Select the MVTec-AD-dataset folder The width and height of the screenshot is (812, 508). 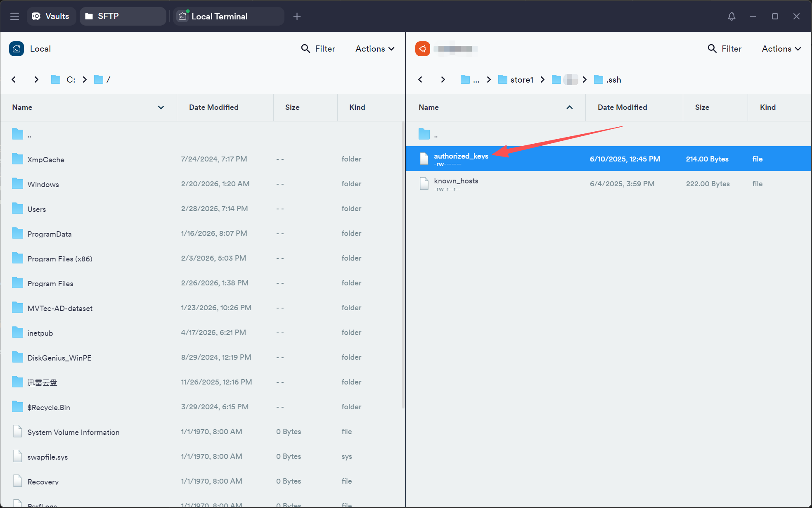click(x=60, y=309)
